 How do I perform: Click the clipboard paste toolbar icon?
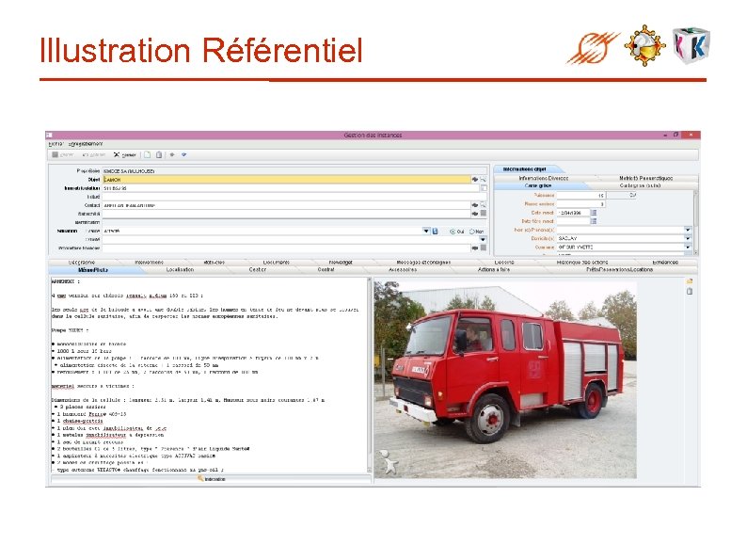(159, 155)
